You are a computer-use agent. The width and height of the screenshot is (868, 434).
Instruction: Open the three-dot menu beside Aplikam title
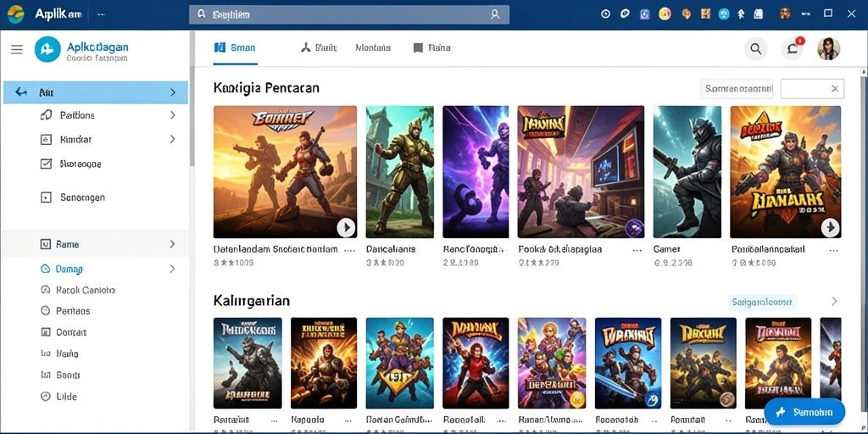point(101,14)
